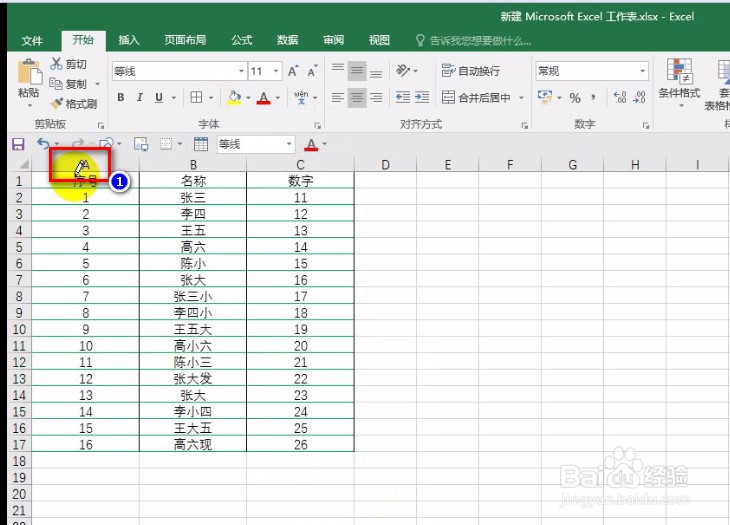Screen dimensions: 730x525
Task: Activate the Format Painter (格式刷)
Action: tap(74, 103)
